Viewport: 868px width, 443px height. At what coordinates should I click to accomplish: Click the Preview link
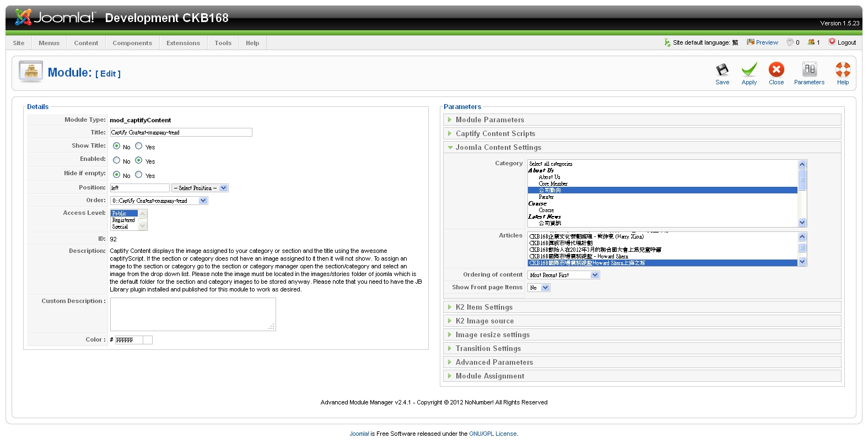click(x=767, y=42)
